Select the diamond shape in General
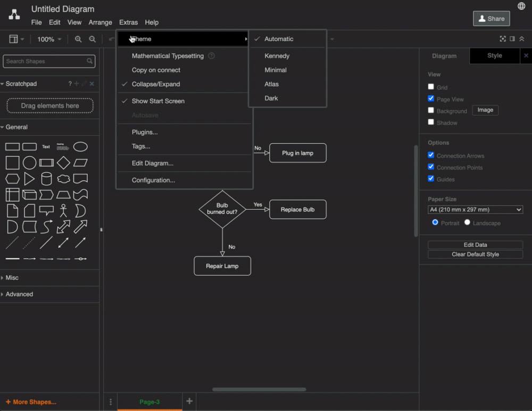This screenshot has height=411, width=532. tap(63, 163)
